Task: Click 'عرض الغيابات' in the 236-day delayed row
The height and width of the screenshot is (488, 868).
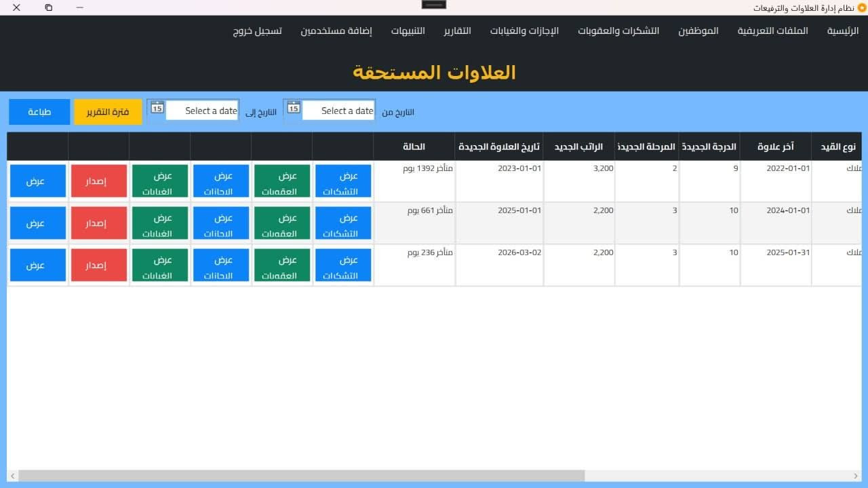Action: [x=160, y=265]
